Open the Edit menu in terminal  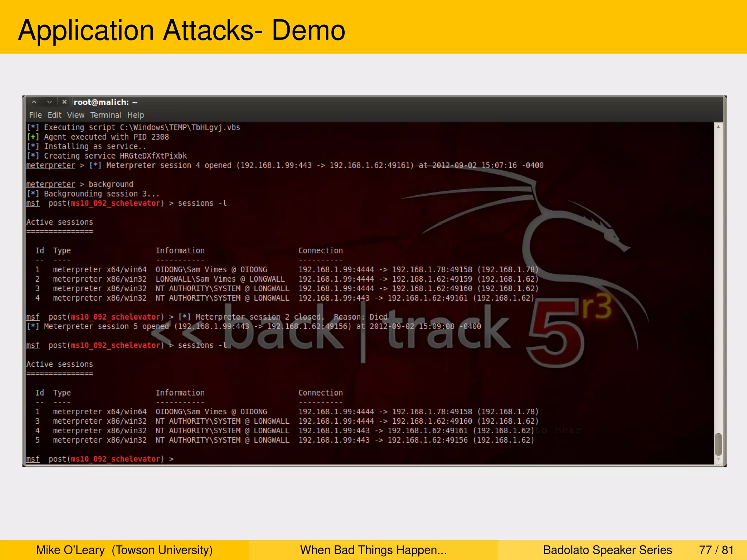[54, 115]
